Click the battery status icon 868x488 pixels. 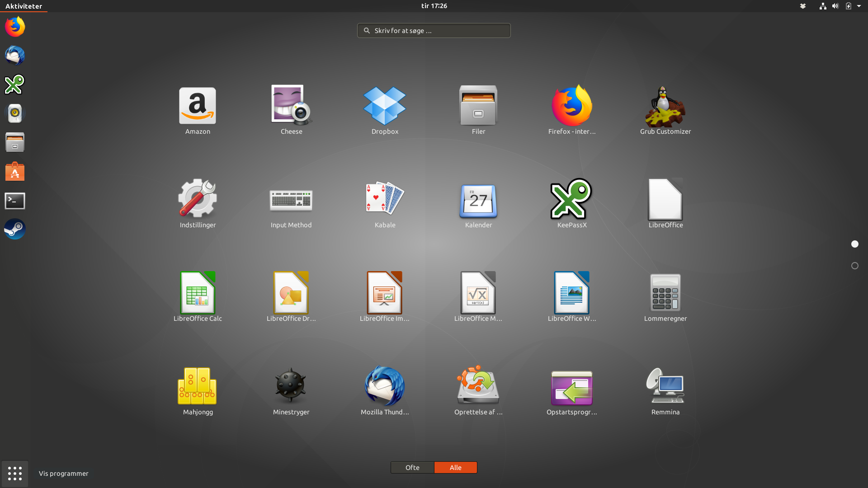click(x=848, y=6)
